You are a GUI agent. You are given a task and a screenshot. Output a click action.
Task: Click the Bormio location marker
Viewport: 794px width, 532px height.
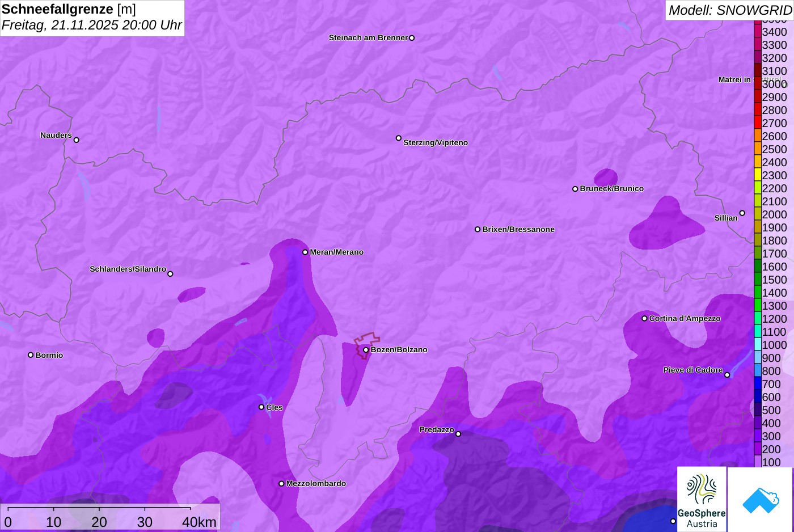tap(31, 355)
